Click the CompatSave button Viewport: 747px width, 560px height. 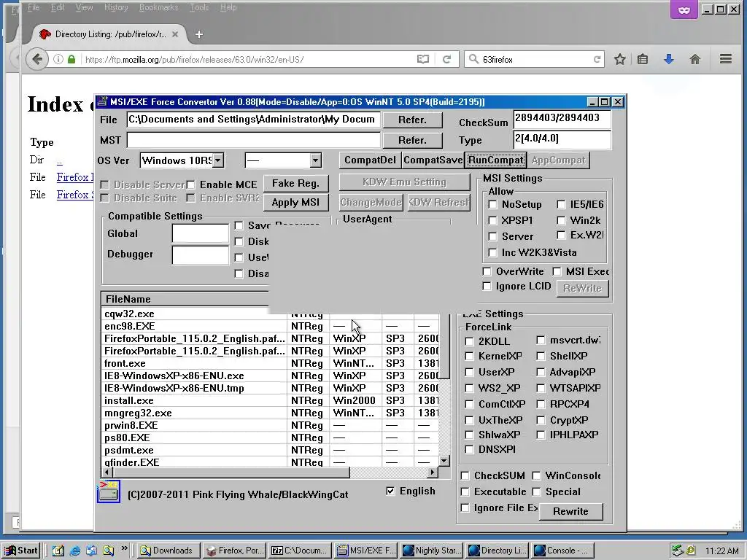[433, 160]
